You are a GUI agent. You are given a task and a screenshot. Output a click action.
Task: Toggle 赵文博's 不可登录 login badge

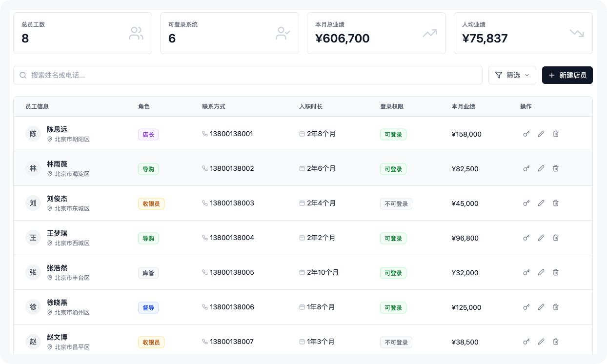click(396, 343)
